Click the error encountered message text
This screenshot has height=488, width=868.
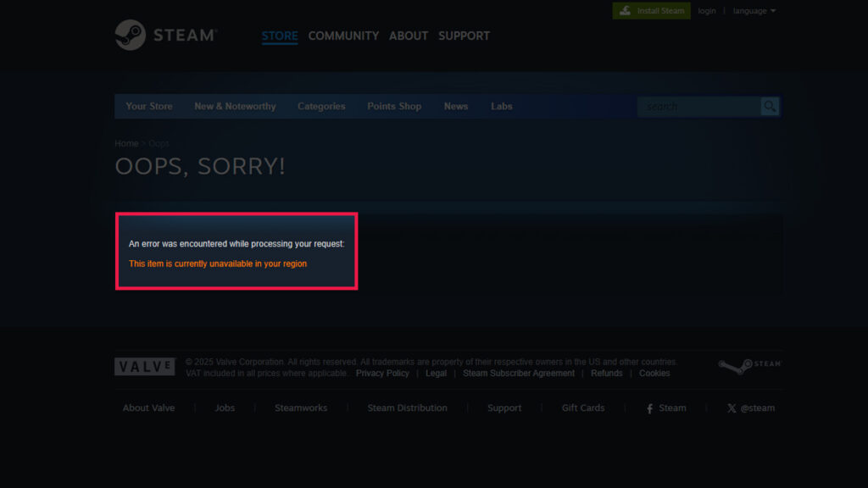pyautogui.click(x=236, y=244)
